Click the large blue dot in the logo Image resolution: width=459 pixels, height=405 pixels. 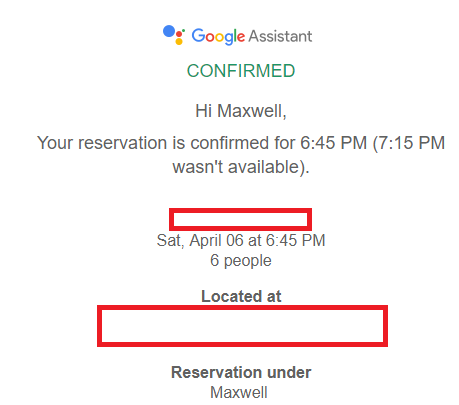[169, 31]
